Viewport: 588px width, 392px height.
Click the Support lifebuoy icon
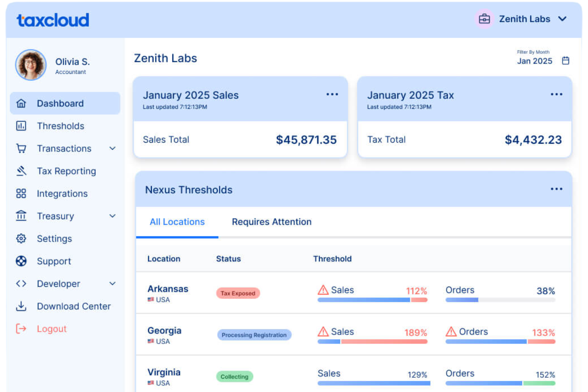click(x=21, y=261)
